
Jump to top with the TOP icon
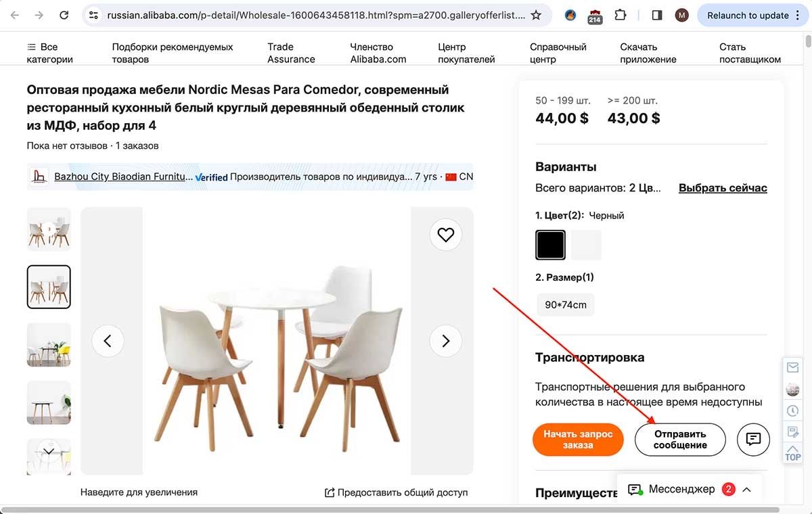click(792, 453)
